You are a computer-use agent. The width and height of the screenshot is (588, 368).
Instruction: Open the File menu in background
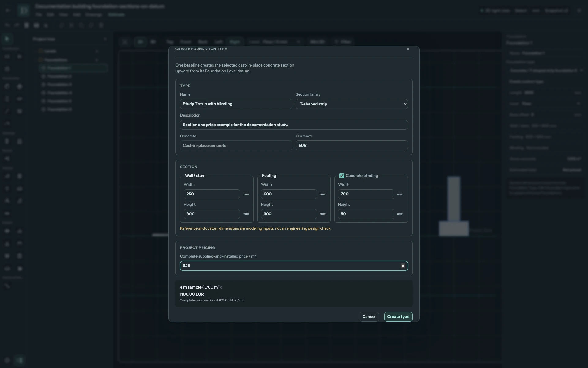39,15
